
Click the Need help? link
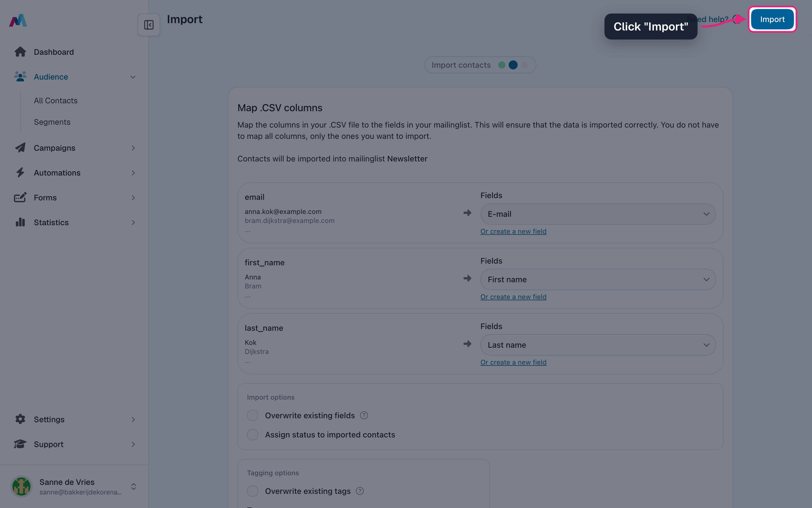[713, 19]
